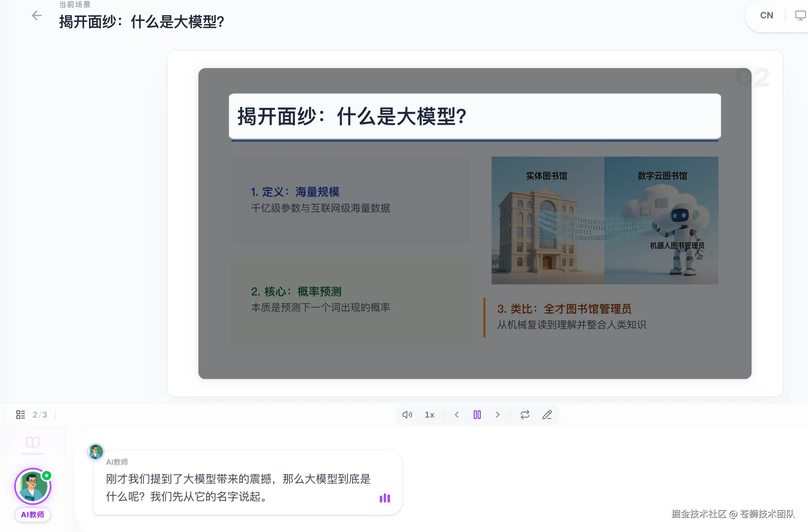Select the AI教师 avatar
Image resolution: width=808 pixels, height=532 pixels.
click(x=33, y=486)
